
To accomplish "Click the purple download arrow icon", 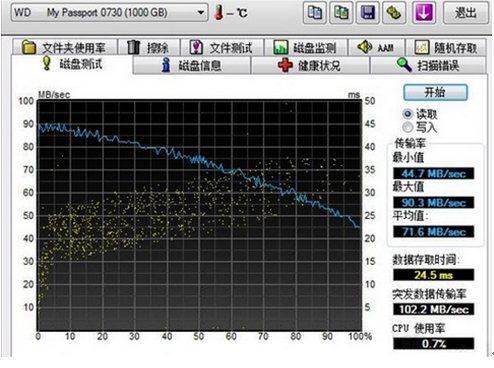I will tap(424, 13).
